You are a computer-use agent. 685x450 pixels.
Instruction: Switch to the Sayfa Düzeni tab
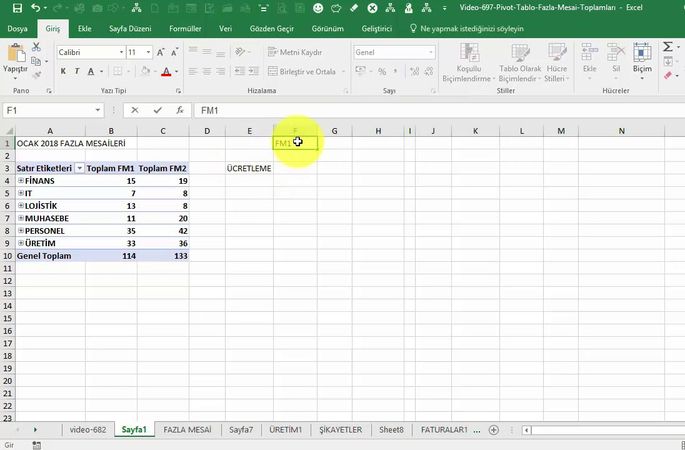coord(130,29)
